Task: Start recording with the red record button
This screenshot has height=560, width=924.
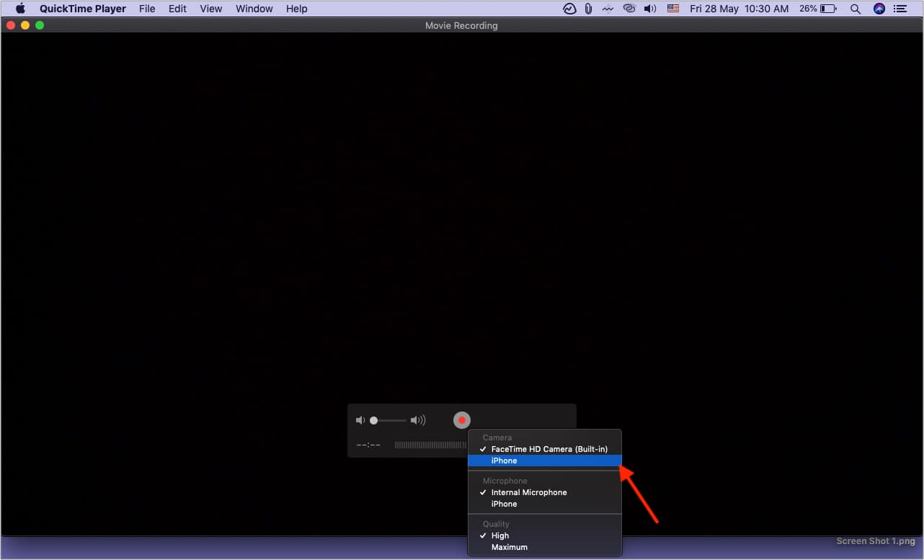Action: click(462, 420)
